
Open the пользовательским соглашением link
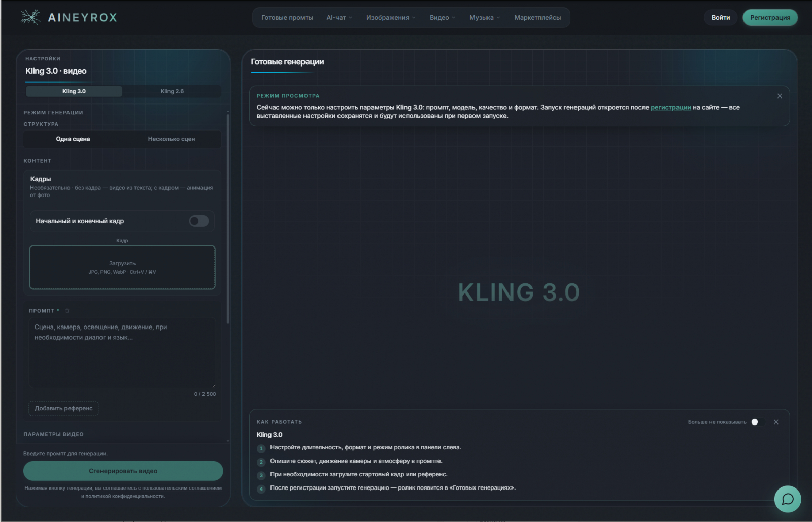pyautogui.click(x=182, y=488)
